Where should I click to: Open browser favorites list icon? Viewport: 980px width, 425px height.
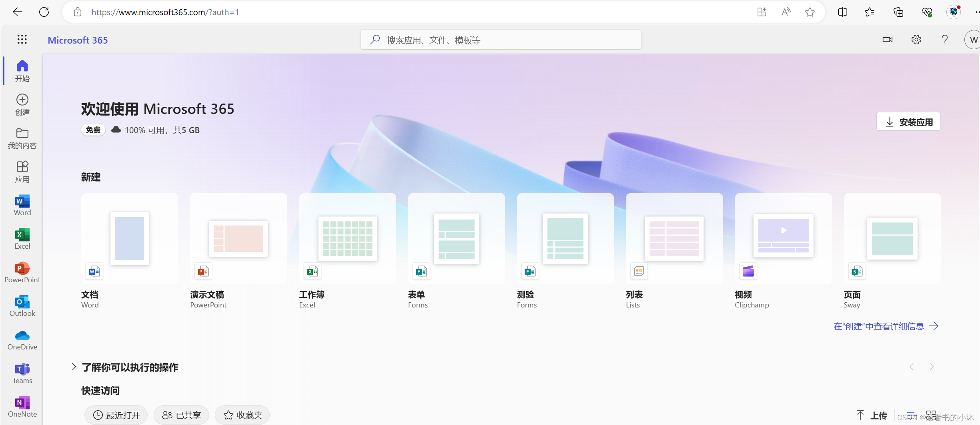click(870, 12)
